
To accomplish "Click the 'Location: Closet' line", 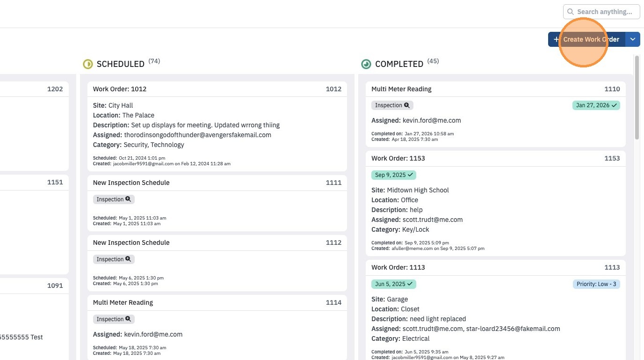I will [x=395, y=309].
